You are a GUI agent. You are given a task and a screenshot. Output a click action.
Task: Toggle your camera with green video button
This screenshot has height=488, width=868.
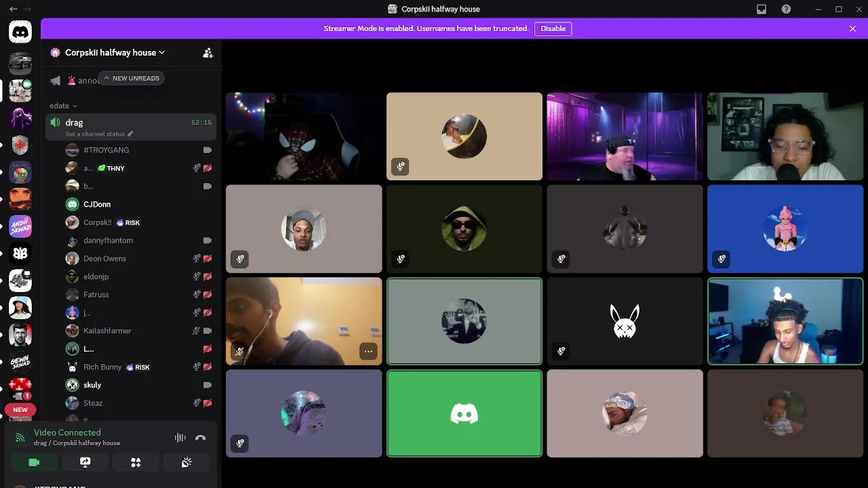tap(34, 462)
